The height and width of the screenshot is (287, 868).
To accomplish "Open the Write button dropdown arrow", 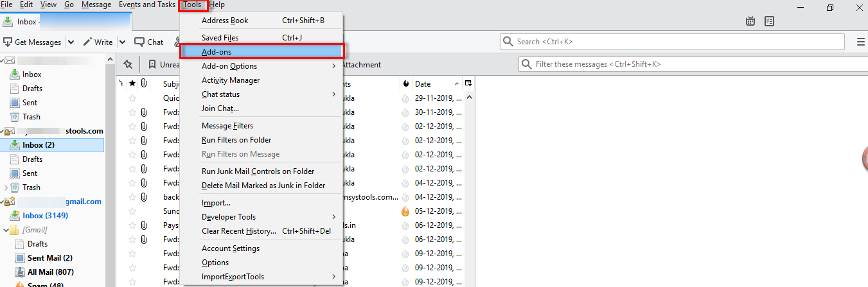I will (122, 42).
